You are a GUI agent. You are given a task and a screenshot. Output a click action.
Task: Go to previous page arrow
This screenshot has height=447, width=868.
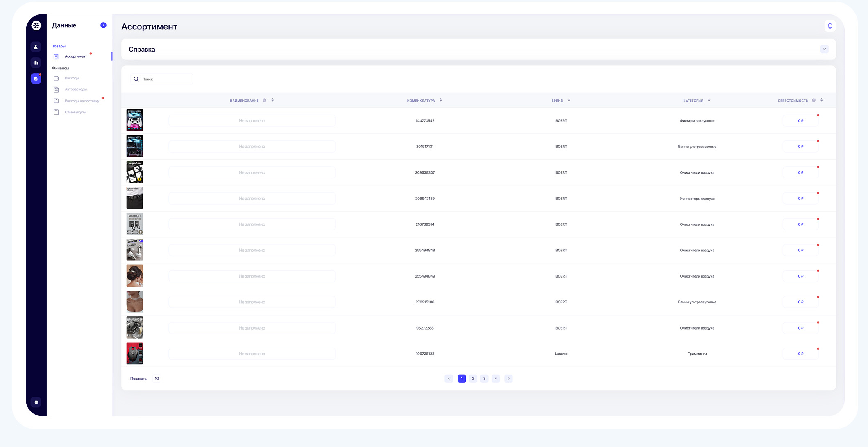pyautogui.click(x=449, y=379)
